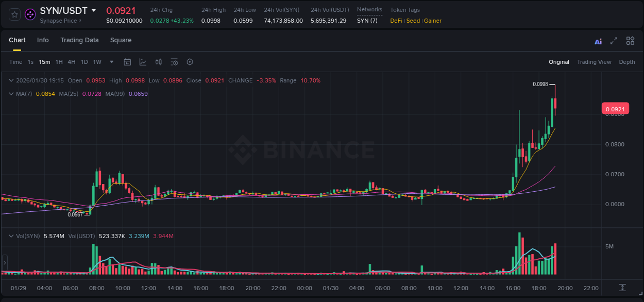Image resolution: width=644 pixels, height=302 pixels.
Task: Toggle the favorite star for SYN/USDT
Action: (14, 14)
